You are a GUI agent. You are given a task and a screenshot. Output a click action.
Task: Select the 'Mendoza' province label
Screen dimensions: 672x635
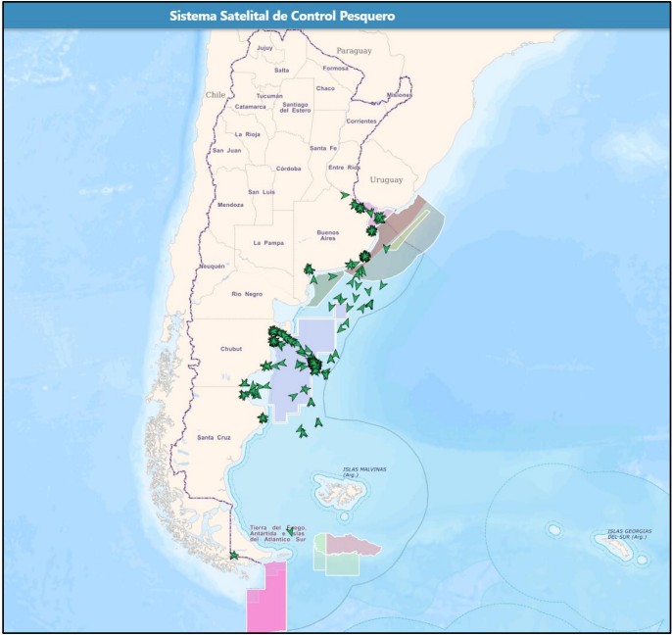tap(230, 205)
